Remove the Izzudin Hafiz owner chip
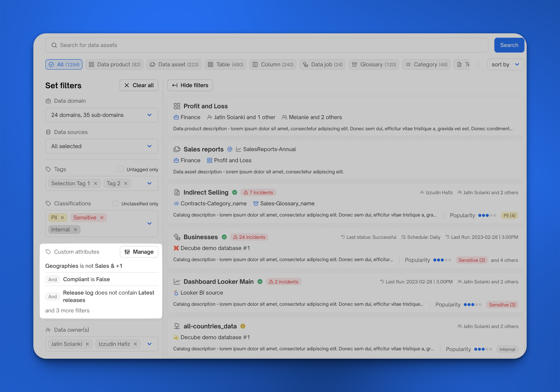The height and width of the screenshot is (392, 560). coord(135,344)
